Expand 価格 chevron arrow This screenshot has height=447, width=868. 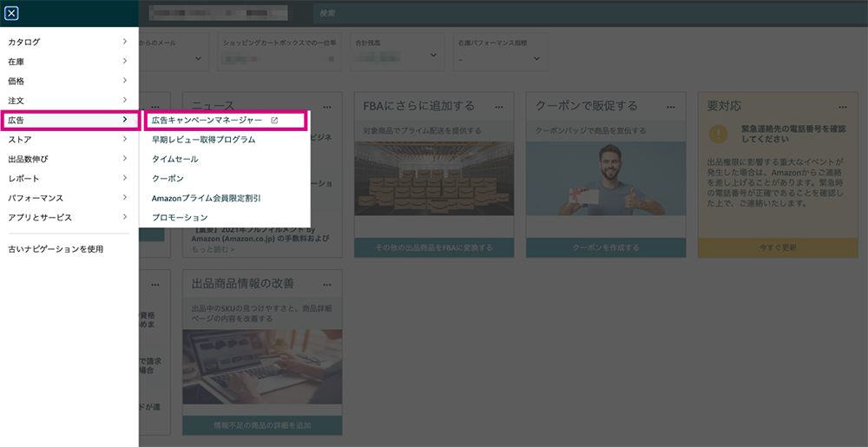point(125,81)
